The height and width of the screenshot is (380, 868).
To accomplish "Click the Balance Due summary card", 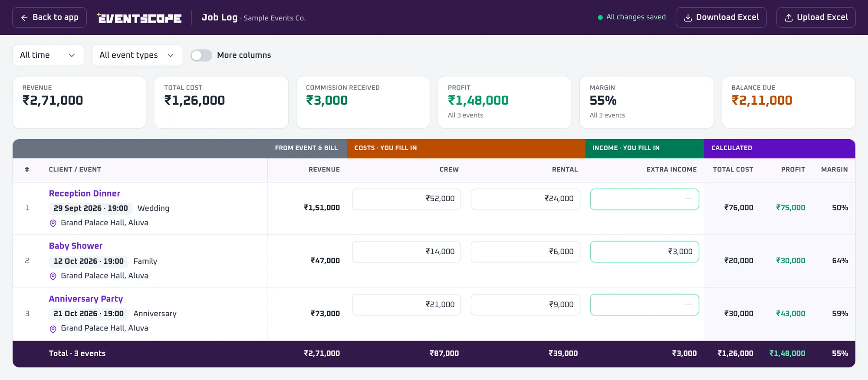I will point(789,102).
